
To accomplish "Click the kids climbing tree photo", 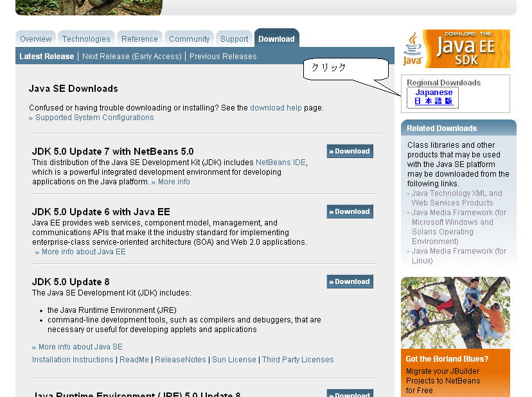I will tap(456, 313).
